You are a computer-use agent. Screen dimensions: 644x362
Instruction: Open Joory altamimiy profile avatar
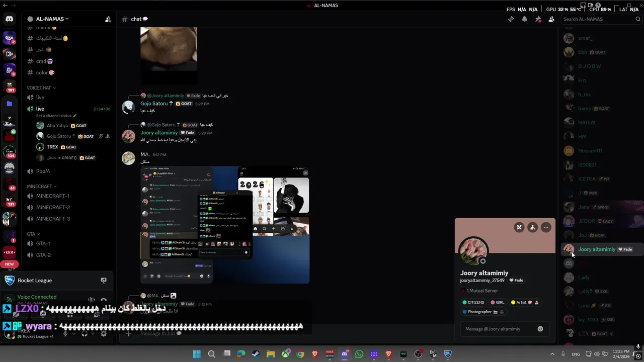(473, 251)
